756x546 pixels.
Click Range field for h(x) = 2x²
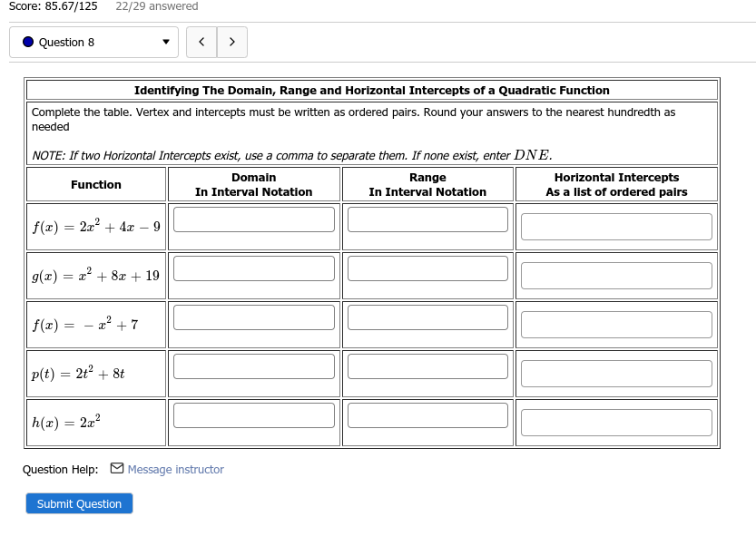[x=427, y=415]
